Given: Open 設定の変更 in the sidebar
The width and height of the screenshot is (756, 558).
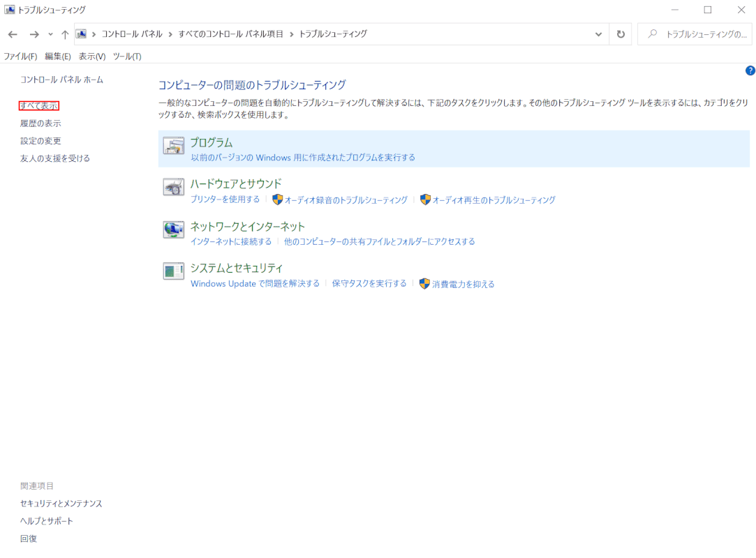Looking at the screenshot, I should [40, 141].
